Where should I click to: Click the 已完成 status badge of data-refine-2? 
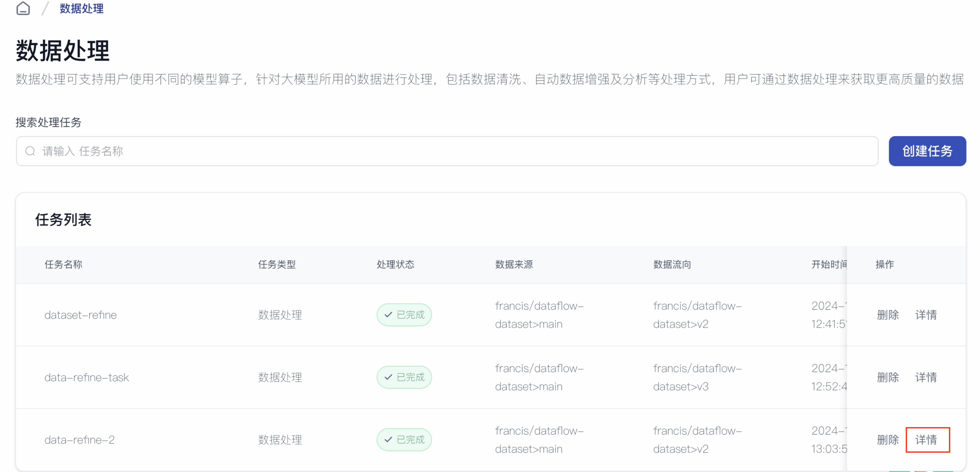pos(404,440)
